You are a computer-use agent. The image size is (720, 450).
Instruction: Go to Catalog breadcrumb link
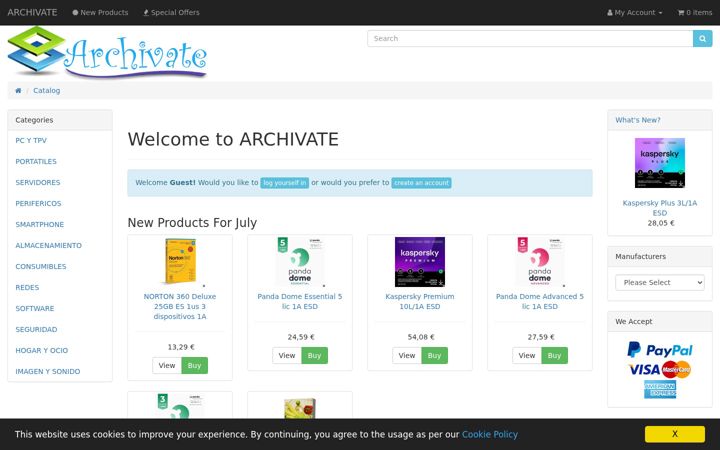46,90
